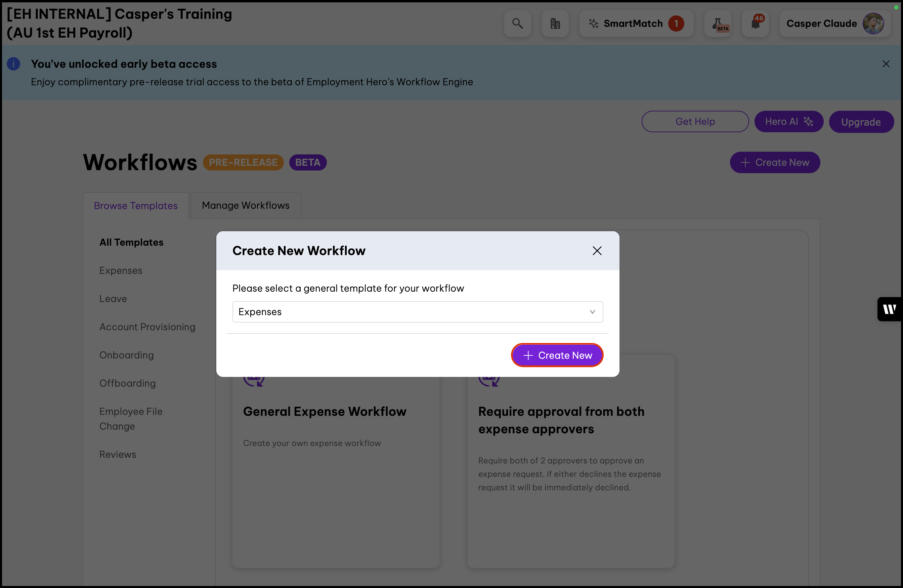
Task: Click the Casper Claude profile avatar
Action: [873, 23]
